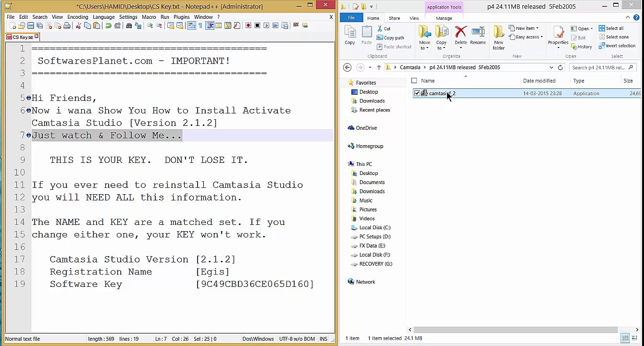
Task: Click the Print icon in Notepad++ toolbar
Action: click(x=66, y=25)
